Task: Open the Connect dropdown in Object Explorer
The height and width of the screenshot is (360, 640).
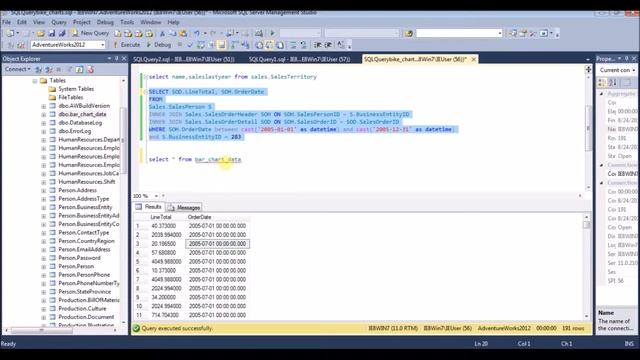Action: click(x=17, y=69)
